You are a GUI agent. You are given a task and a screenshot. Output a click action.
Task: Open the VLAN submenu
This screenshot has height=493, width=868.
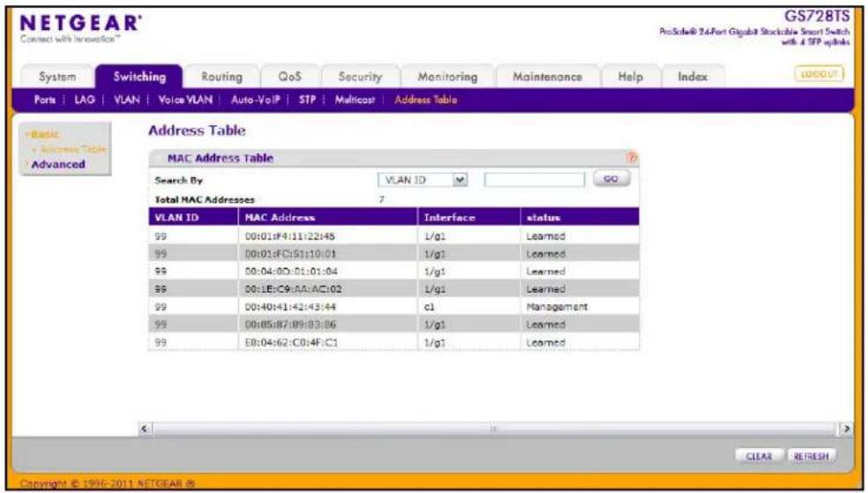127,101
